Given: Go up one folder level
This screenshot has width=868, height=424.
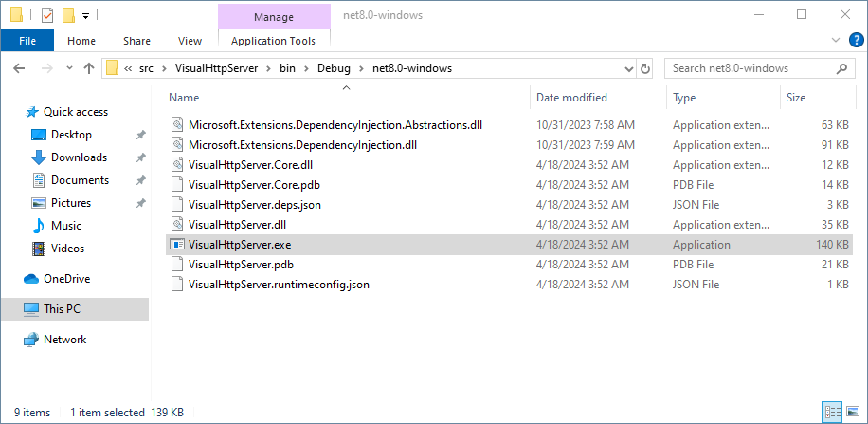Looking at the screenshot, I should click(x=88, y=68).
